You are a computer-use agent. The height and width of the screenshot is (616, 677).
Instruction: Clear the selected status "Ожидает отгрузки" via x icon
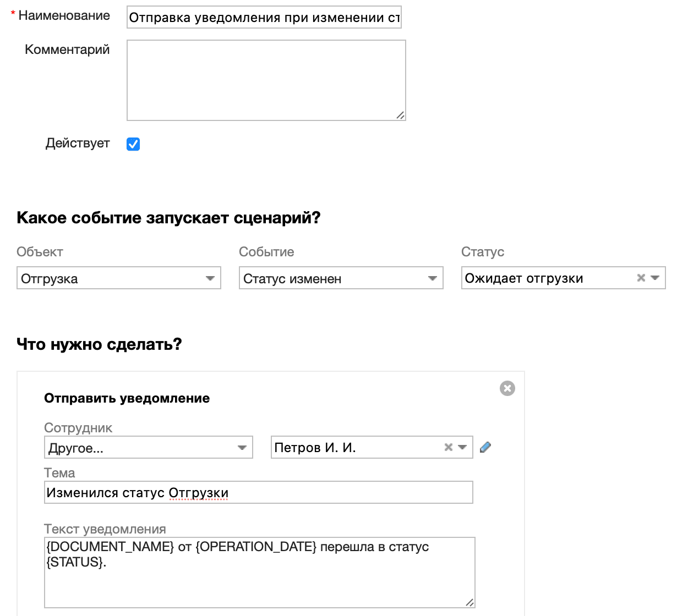coord(641,278)
